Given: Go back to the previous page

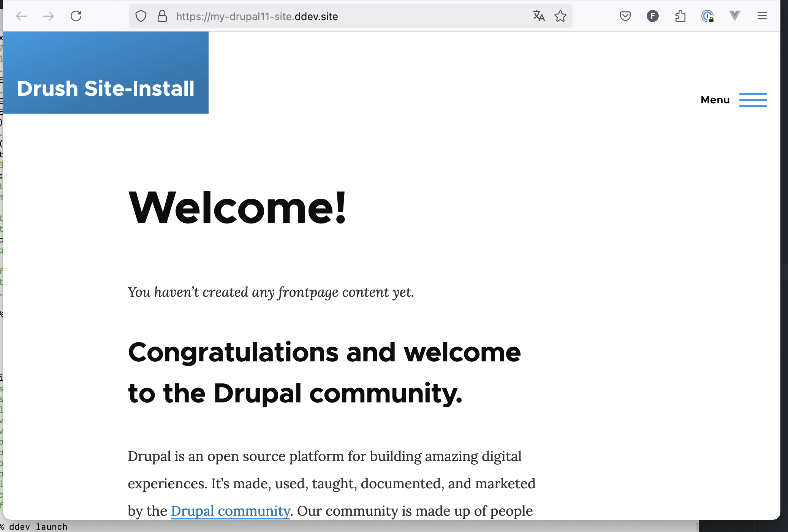Looking at the screenshot, I should (21, 16).
